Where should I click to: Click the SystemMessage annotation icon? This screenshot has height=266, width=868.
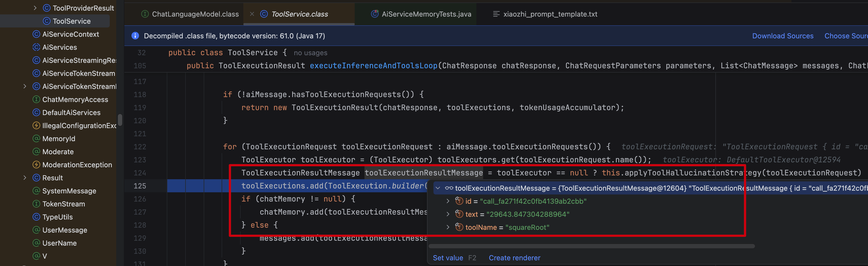(x=36, y=191)
